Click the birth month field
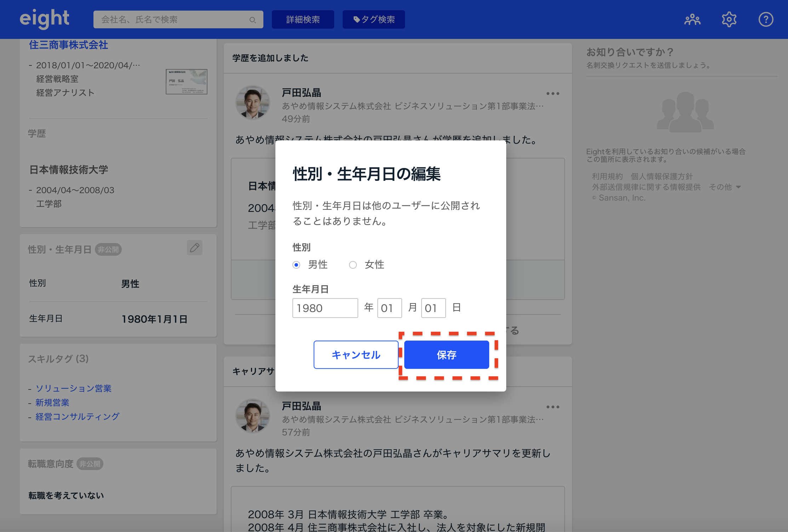 coord(389,308)
